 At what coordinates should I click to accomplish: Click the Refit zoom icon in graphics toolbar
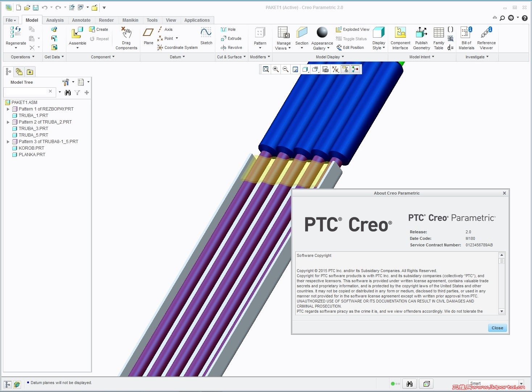coord(266,69)
